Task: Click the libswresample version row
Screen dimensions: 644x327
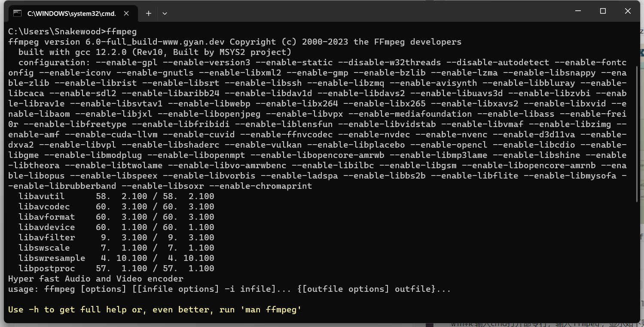Action: coord(116,258)
